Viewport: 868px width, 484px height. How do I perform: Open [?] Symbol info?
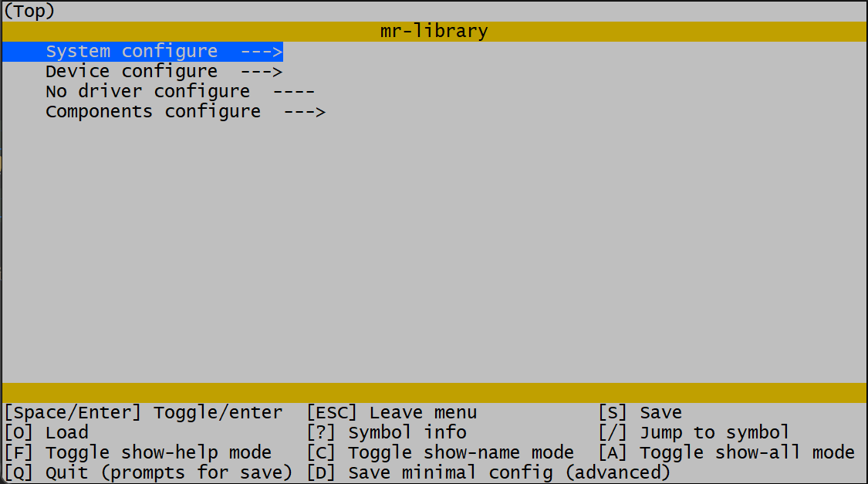[x=387, y=433]
